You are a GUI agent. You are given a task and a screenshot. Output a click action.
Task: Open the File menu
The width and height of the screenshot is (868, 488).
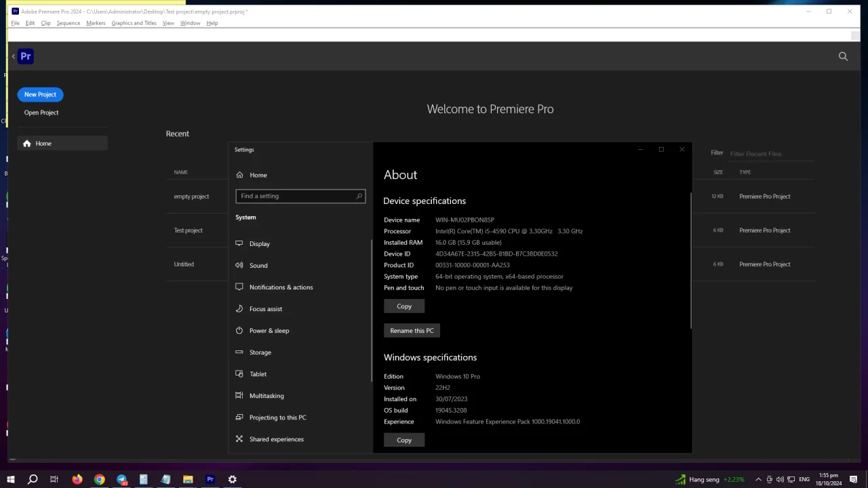click(15, 23)
